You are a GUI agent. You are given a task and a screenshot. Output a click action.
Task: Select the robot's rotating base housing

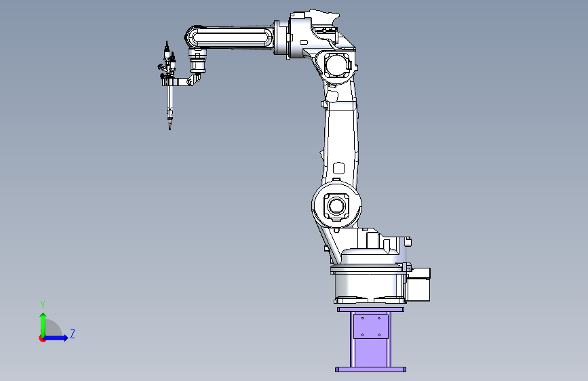coord(370,284)
